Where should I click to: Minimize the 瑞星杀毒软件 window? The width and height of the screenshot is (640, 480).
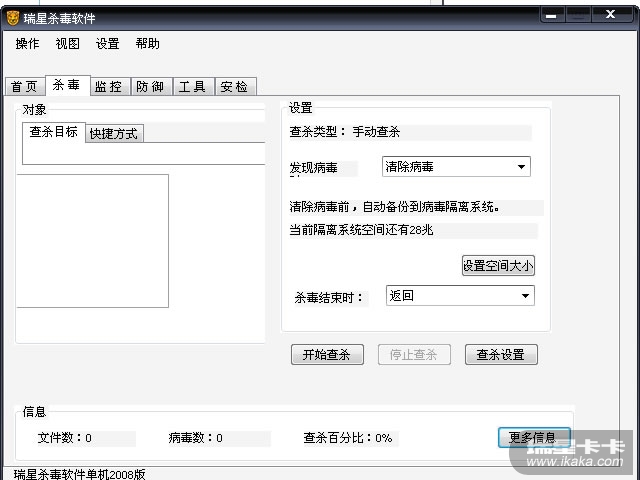tap(552, 16)
